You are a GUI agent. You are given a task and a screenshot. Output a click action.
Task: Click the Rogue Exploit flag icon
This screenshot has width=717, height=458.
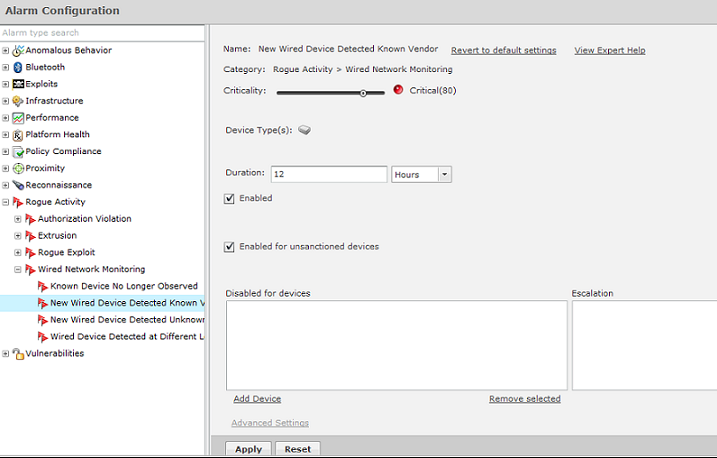pyautogui.click(x=30, y=253)
